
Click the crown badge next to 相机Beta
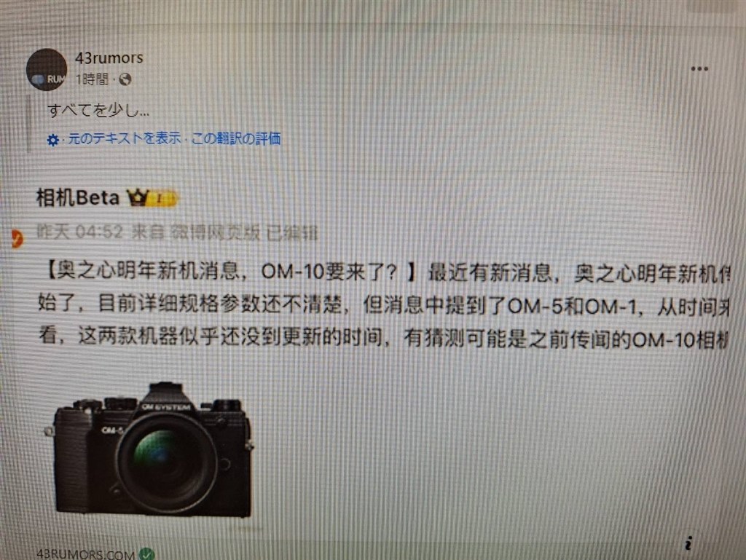138,197
